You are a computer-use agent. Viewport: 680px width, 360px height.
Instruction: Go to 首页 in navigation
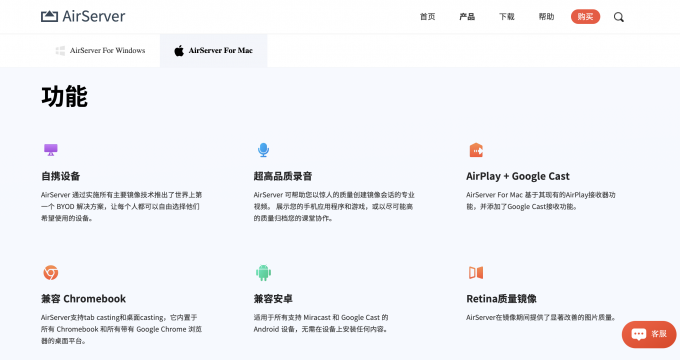click(427, 17)
